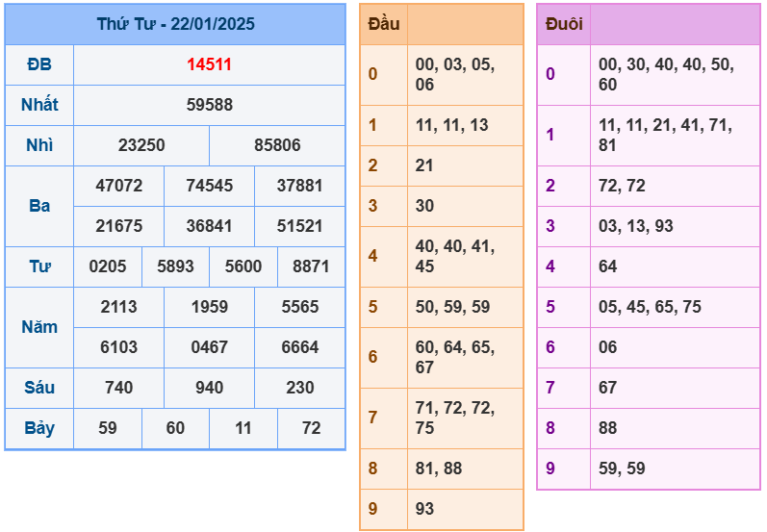Select fifth prize number 6664
Viewport: 767px width, 532px height.
[300, 347]
